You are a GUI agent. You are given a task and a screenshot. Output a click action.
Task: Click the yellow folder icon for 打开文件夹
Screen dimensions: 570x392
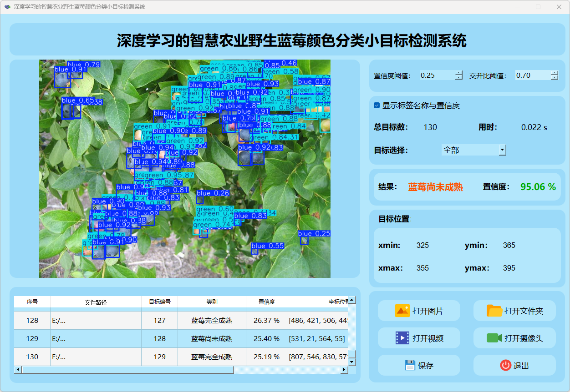[x=494, y=311]
